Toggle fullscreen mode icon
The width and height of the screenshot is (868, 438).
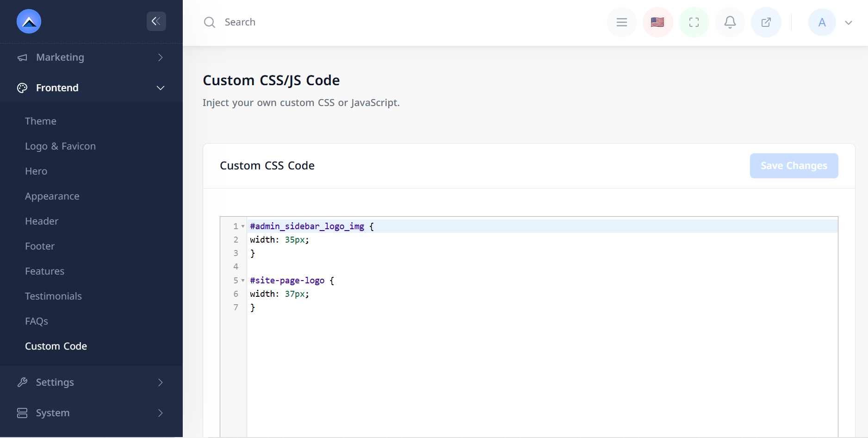click(x=694, y=22)
